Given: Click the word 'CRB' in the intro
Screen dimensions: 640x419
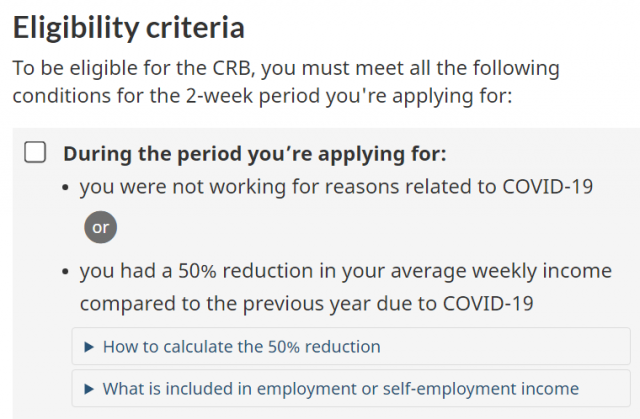Looking at the screenshot, I should coord(231,68).
